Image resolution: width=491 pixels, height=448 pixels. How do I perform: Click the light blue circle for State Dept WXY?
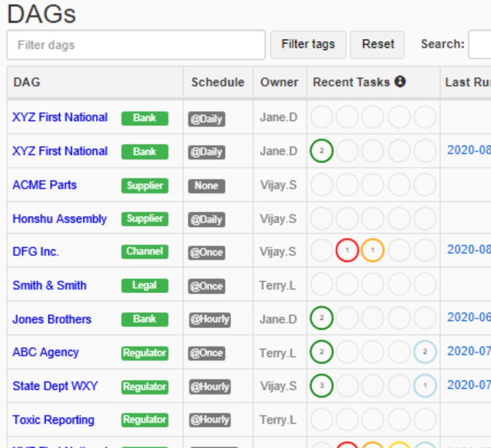(425, 385)
